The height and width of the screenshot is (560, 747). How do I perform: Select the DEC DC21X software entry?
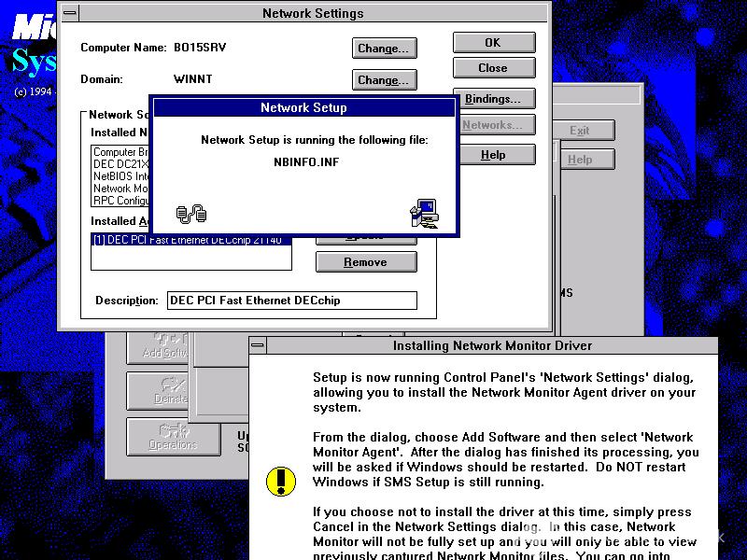pyautogui.click(x=120, y=164)
